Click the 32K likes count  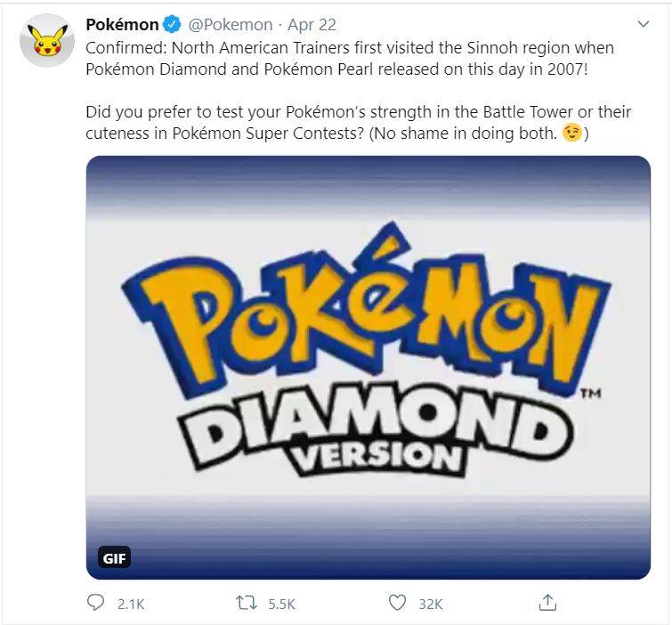(431, 604)
